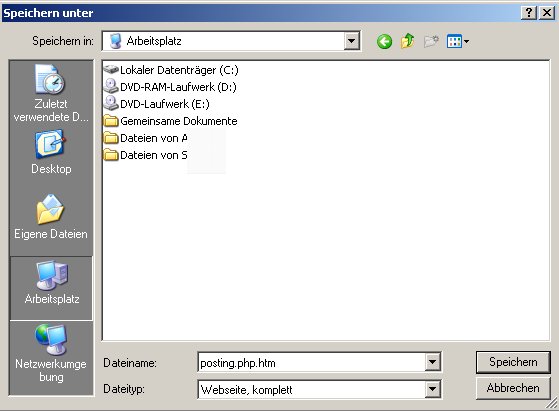559x411 pixels.
Task: Click into the Dateiname text field
Action: [312, 363]
